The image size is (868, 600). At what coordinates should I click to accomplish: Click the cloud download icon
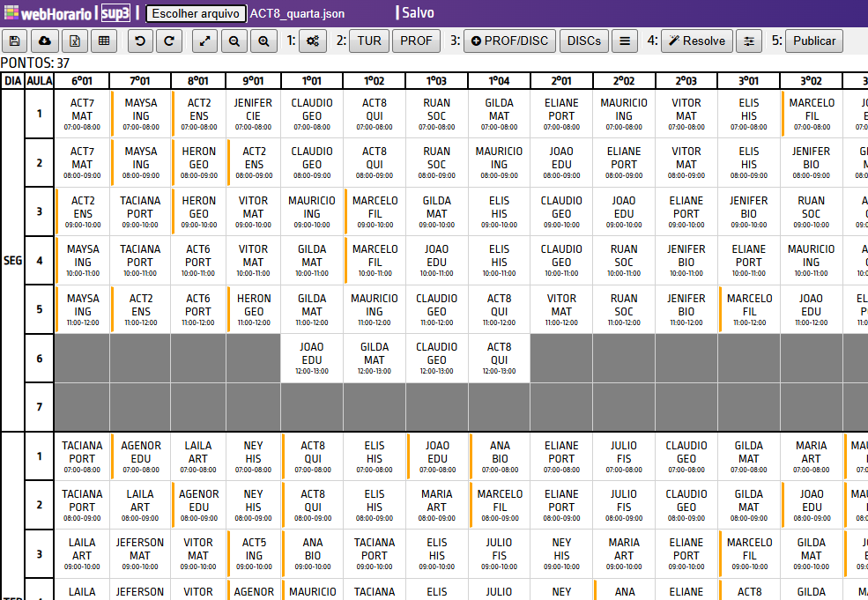[x=45, y=41]
